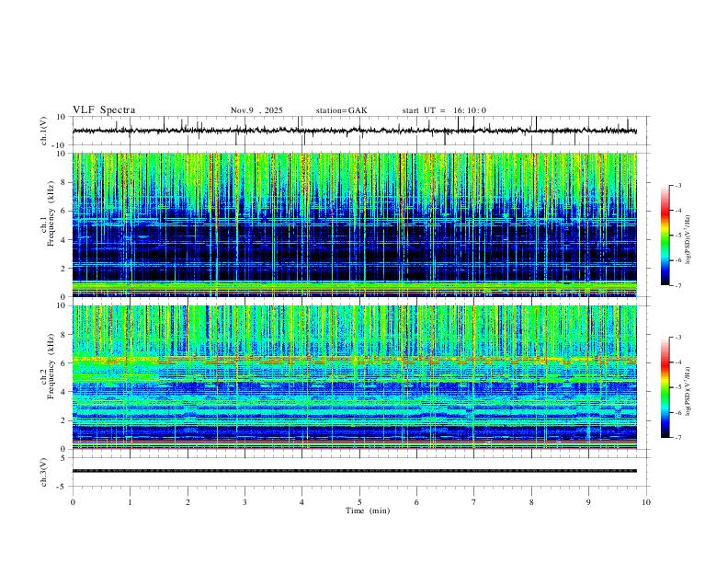Click the ch.2 Frequency (kHz) axis label
This screenshot has height=563, width=728.
[48, 366]
